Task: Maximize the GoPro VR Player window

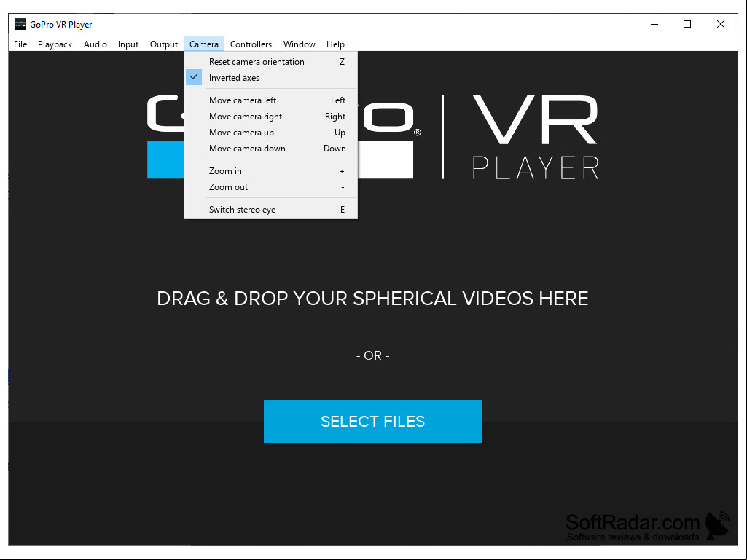Action: click(x=687, y=24)
